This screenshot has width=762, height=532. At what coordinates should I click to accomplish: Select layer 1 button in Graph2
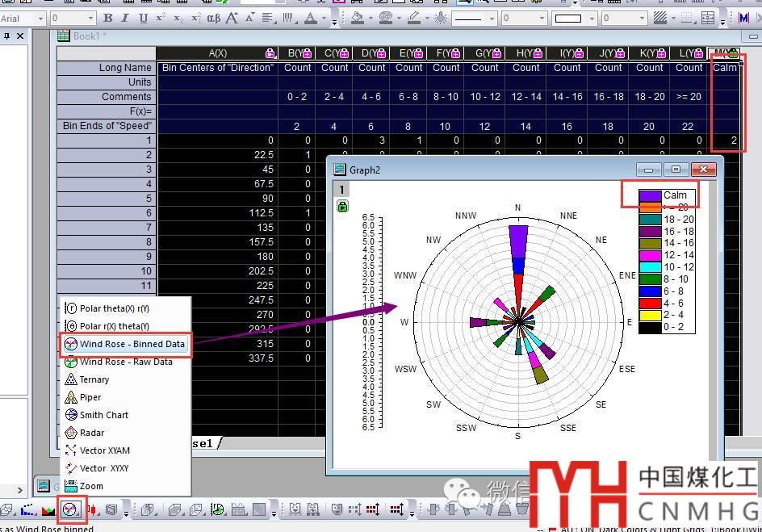[x=341, y=190]
